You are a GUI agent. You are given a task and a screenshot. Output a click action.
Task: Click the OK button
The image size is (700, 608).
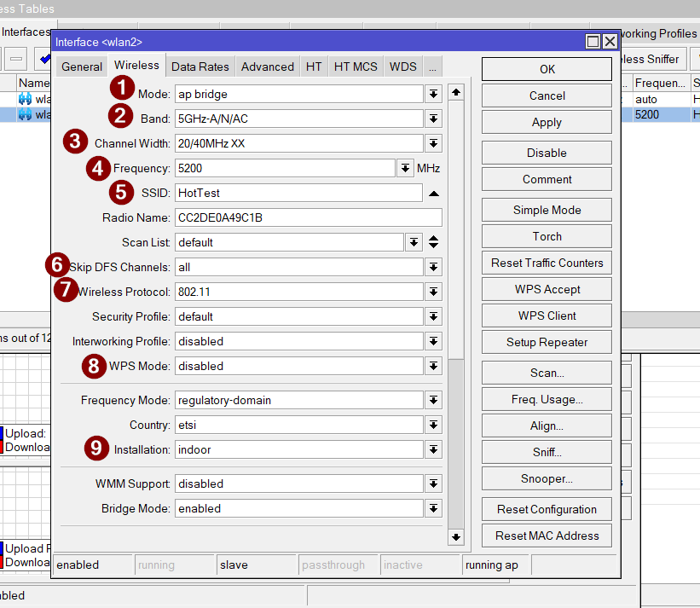[x=547, y=69]
